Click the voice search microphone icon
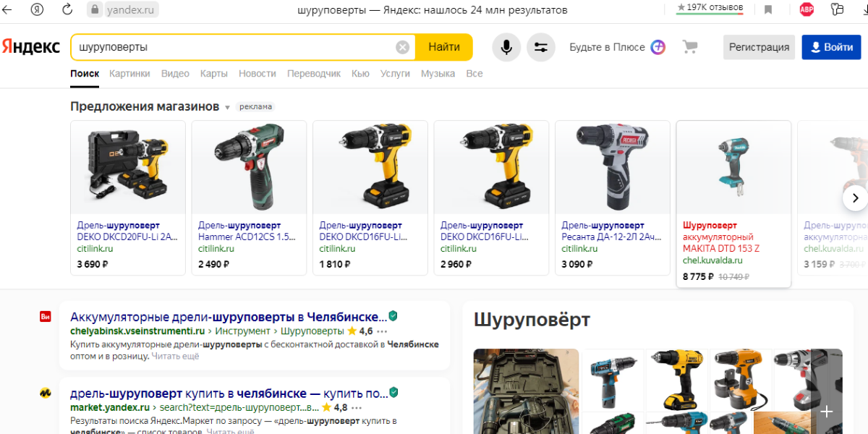Image resolution: width=868 pixels, height=434 pixels. click(506, 46)
